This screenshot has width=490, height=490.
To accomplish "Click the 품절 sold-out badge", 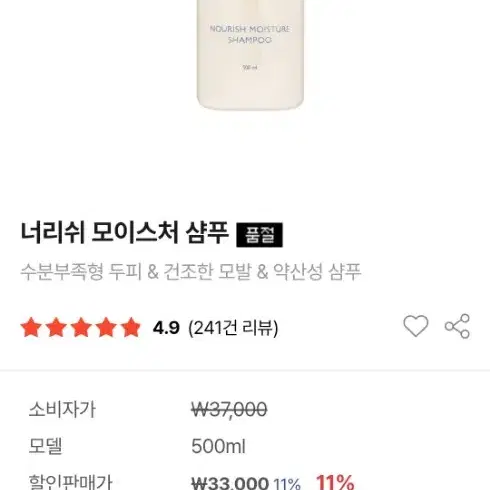I will (259, 235).
